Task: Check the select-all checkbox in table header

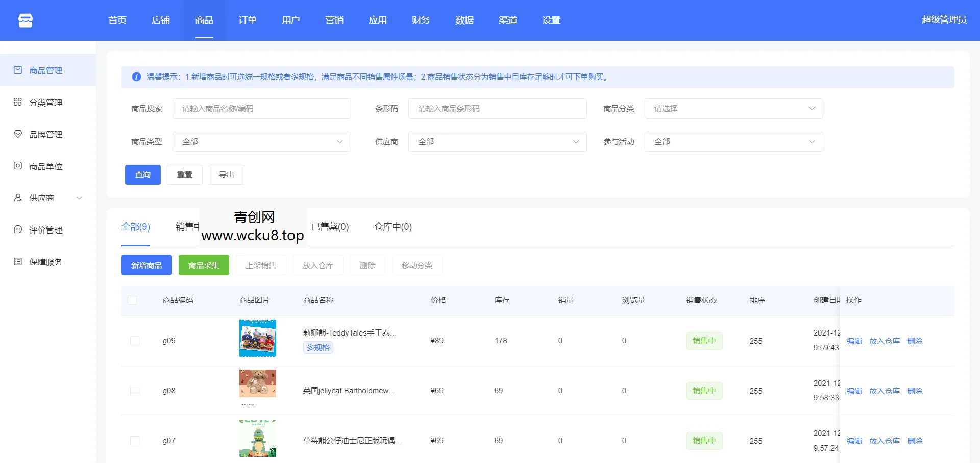Action: (x=133, y=300)
